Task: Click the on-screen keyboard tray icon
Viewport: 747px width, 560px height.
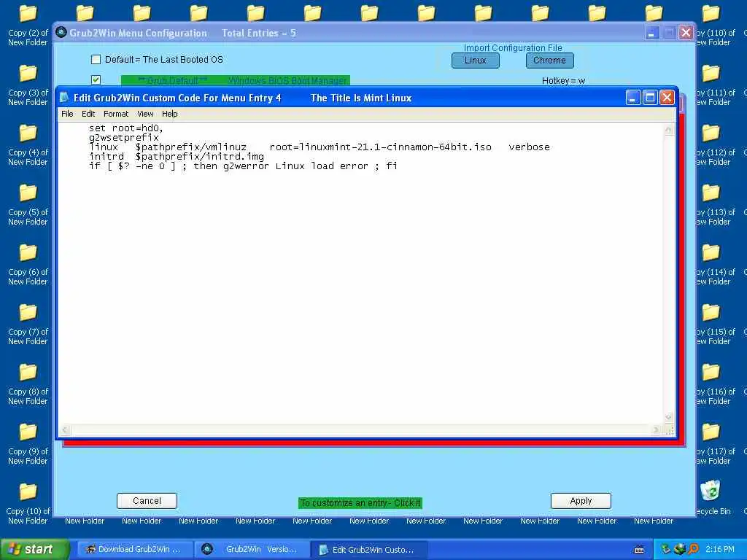Action: pos(639,550)
